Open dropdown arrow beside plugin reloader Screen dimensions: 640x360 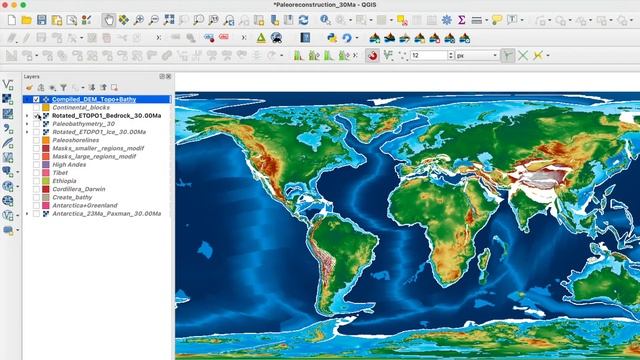pos(357,38)
